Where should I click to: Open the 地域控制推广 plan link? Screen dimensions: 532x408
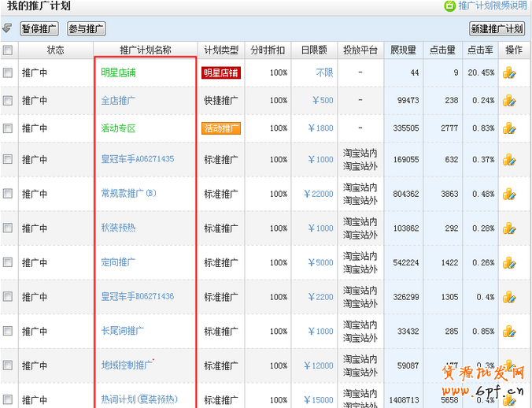(x=127, y=365)
